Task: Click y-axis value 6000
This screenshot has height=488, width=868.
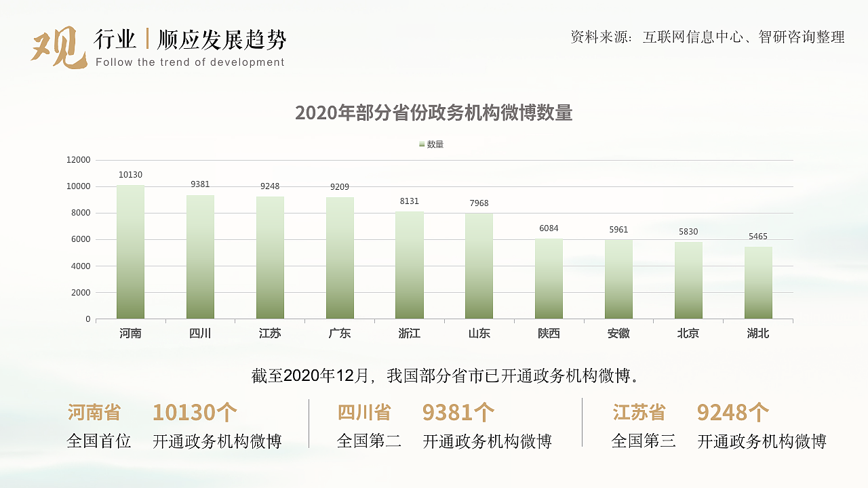Action: click(80, 239)
